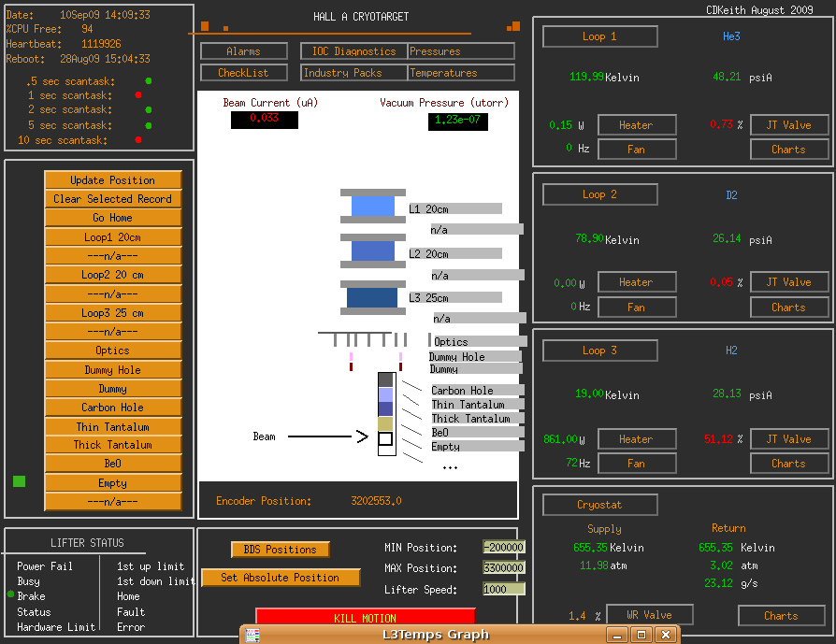Click the light blue L1 20cm target cell

tap(373, 206)
